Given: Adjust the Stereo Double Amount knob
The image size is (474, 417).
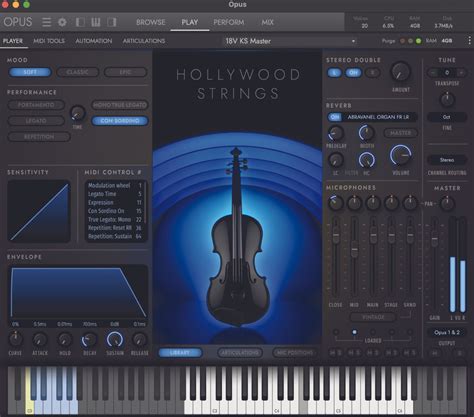Looking at the screenshot, I should pyautogui.click(x=400, y=72).
